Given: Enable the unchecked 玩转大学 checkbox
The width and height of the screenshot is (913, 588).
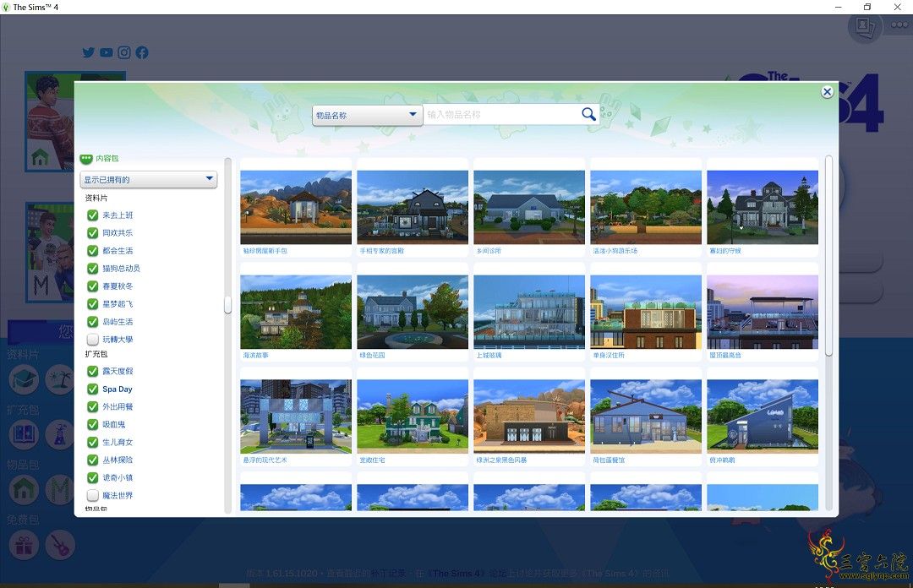Looking at the screenshot, I should pos(93,340).
